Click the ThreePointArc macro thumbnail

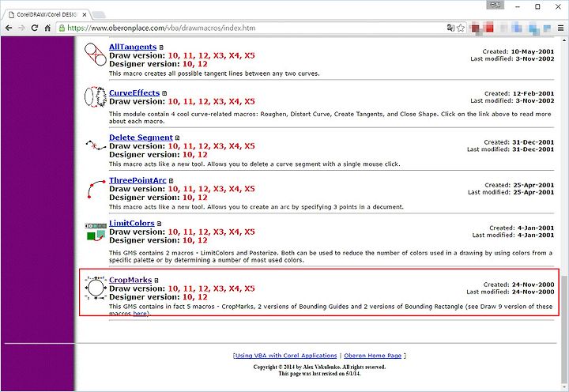click(96, 189)
